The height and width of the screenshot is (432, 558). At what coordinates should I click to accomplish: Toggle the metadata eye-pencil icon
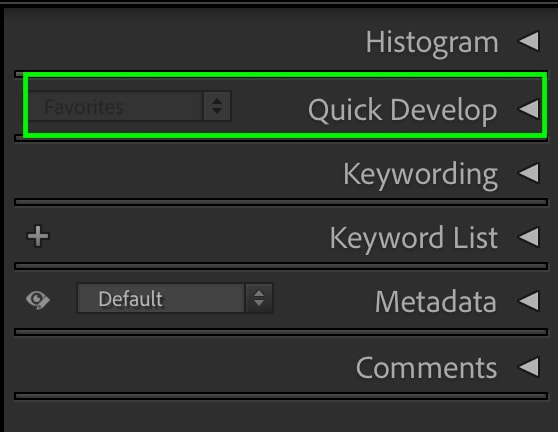38,300
